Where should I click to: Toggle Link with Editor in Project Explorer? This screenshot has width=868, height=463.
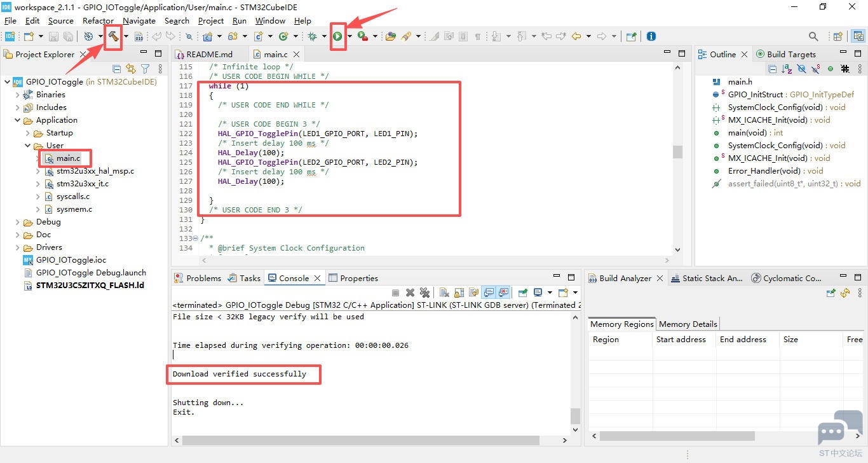(131, 69)
